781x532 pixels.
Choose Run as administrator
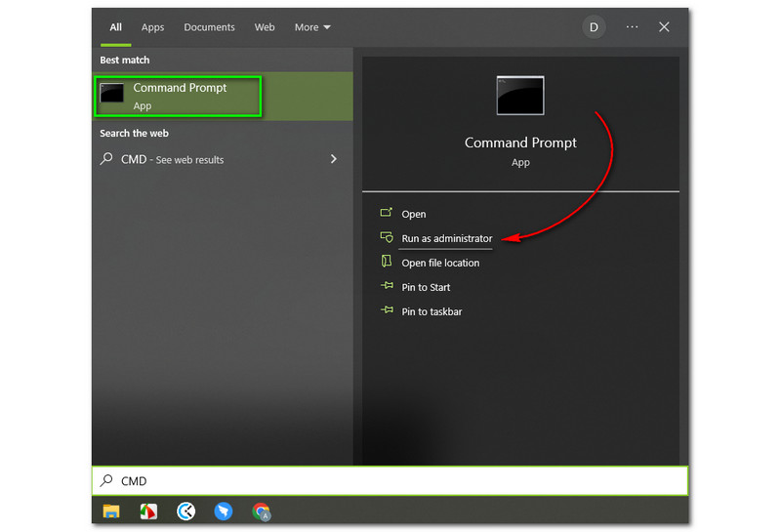pos(446,238)
